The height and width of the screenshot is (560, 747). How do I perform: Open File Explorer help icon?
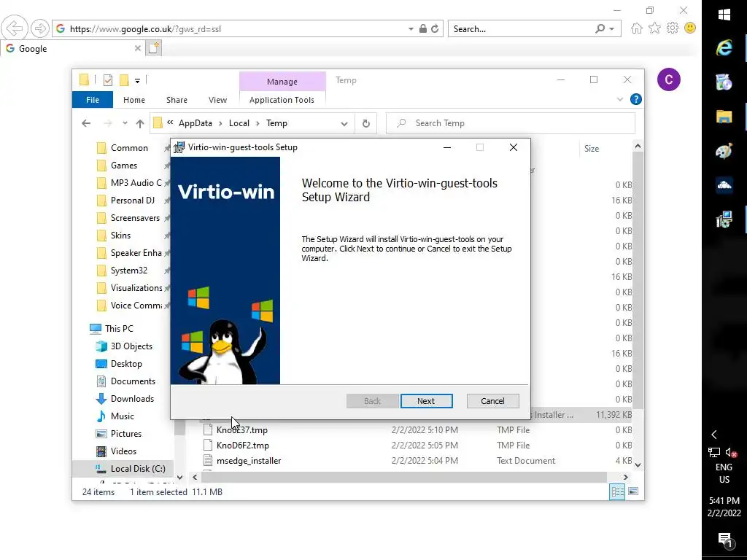click(x=635, y=99)
